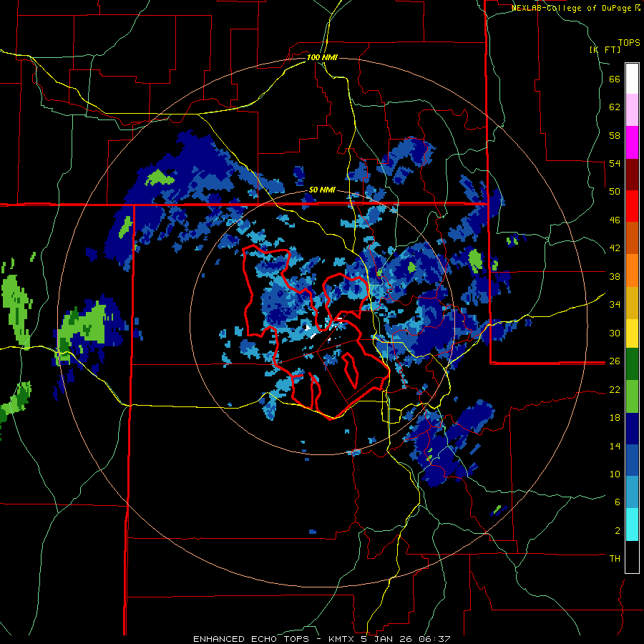This screenshot has height=644, width=644.
Task: Select the 38 legend value
Action: pyautogui.click(x=615, y=276)
